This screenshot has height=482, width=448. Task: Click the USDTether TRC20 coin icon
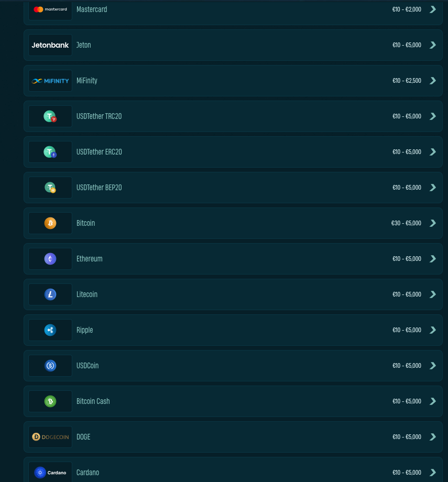(50, 116)
